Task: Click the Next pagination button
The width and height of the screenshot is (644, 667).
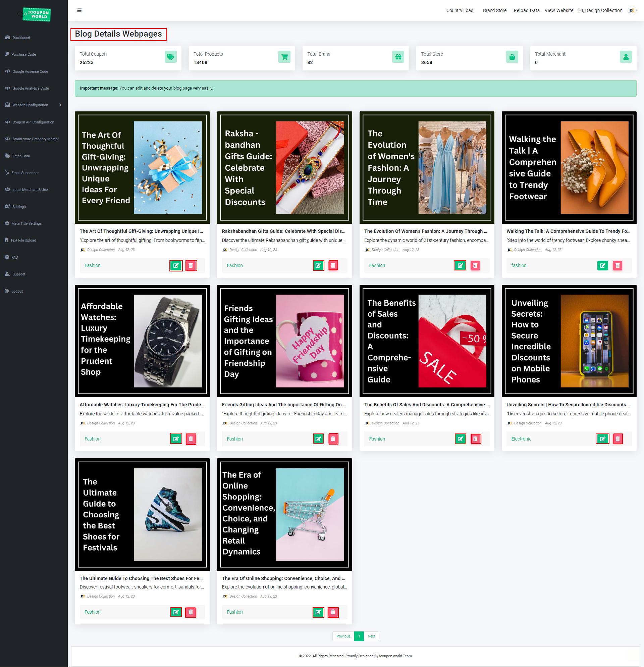Action: (371, 636)
